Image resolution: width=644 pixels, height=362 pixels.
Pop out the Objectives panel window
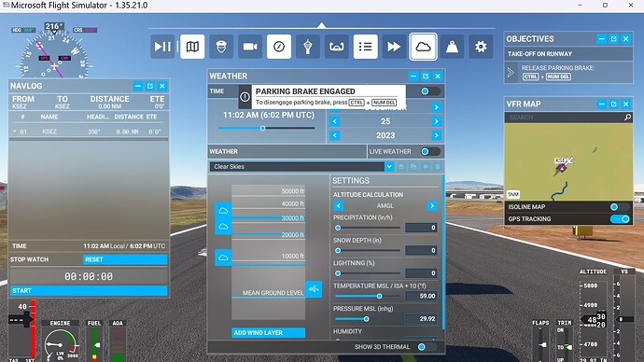click(x=613, y=38)
